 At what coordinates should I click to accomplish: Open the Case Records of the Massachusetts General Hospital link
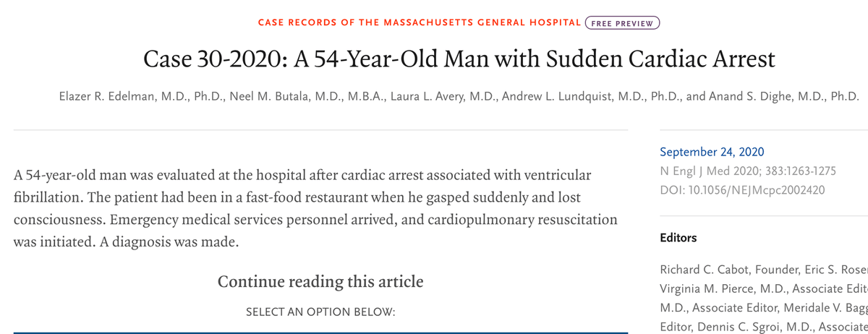[420, 22]
